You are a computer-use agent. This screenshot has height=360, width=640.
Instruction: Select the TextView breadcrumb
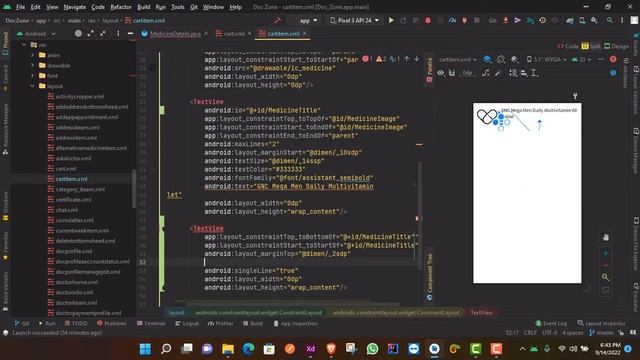pos(482,313)
